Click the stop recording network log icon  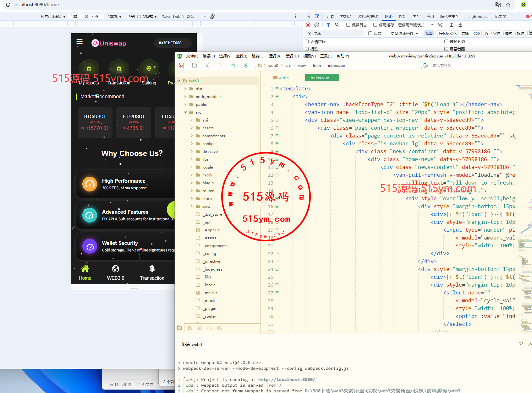(308, 25)
